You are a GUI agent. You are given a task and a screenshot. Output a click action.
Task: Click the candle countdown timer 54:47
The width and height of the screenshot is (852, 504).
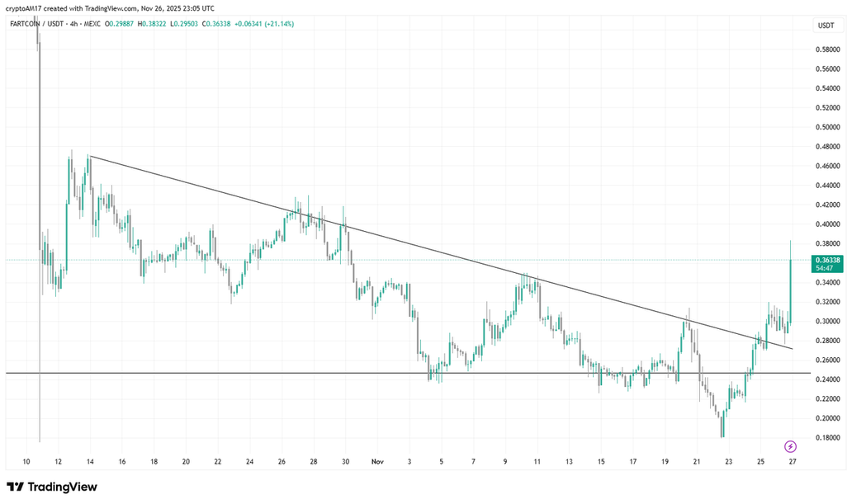826,269
